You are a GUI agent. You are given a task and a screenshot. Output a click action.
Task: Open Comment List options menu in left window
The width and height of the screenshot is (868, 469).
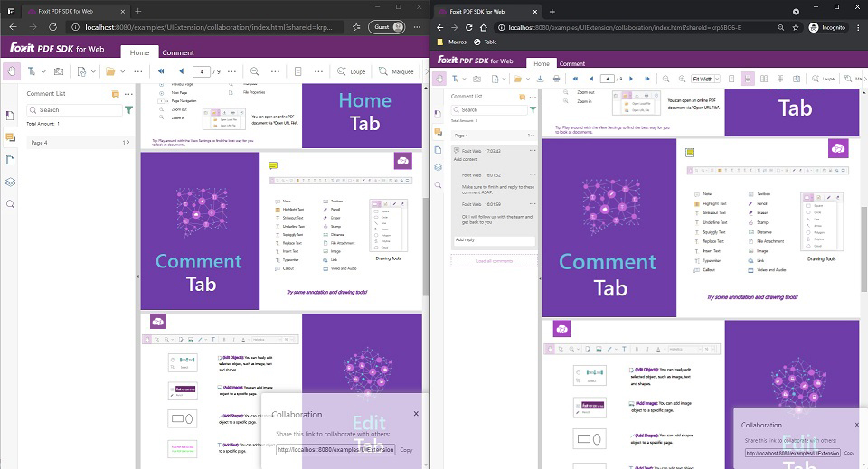pos(128,94)
